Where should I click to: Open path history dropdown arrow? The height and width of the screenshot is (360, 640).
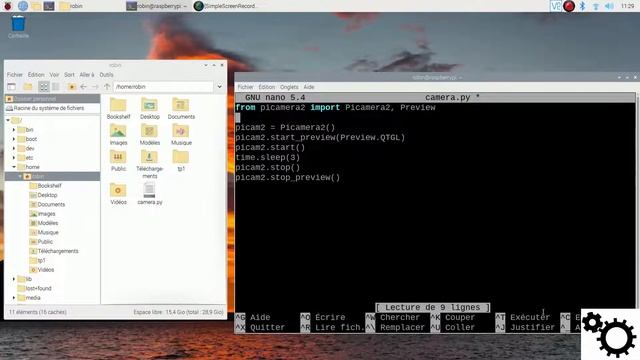219,87
